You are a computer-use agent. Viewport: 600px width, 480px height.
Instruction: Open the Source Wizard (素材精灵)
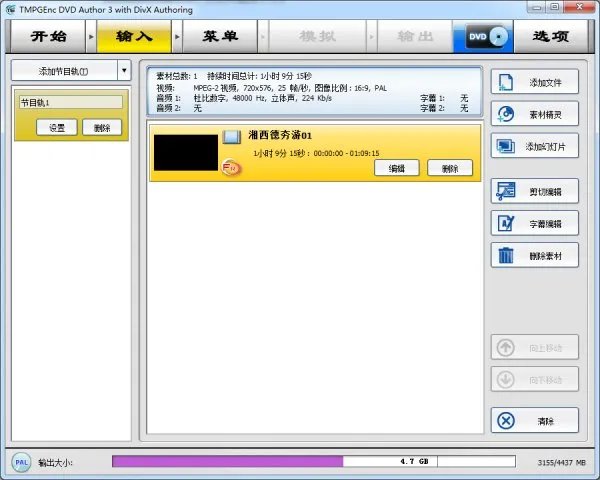point(506,114)
